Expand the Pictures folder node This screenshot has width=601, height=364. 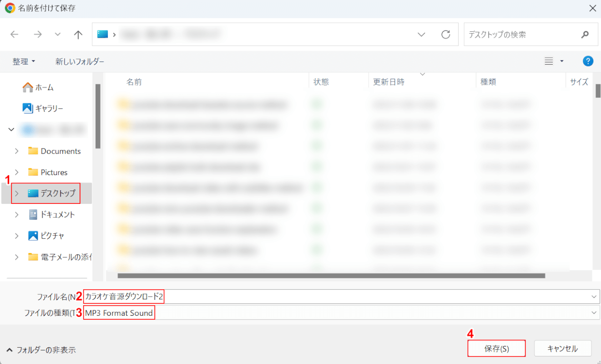coord(17,172)
